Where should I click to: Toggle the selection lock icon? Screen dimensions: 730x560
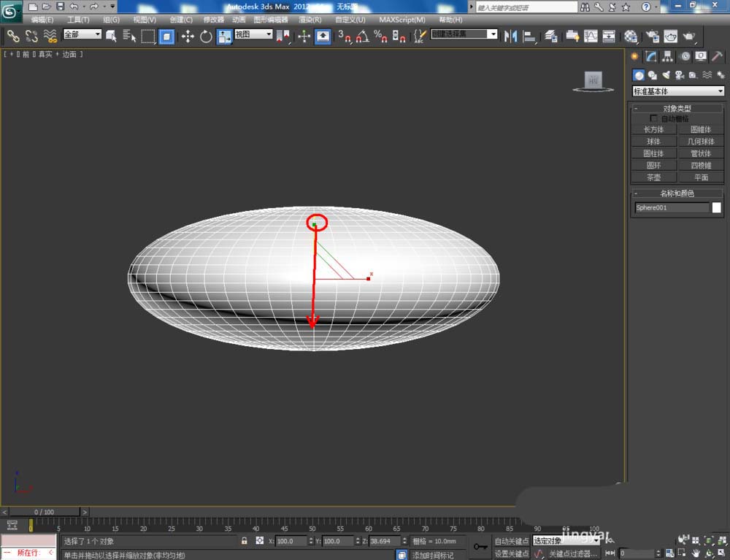coord(245,541)
